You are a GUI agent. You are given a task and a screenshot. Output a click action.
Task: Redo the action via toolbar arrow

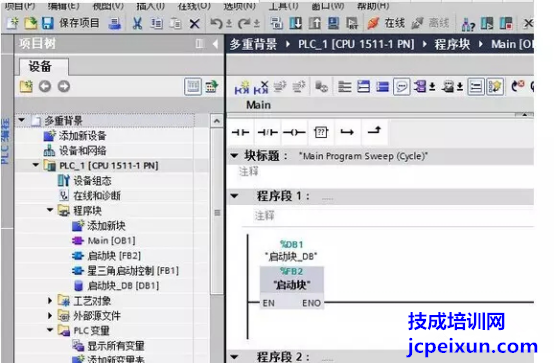pos(244,24)
